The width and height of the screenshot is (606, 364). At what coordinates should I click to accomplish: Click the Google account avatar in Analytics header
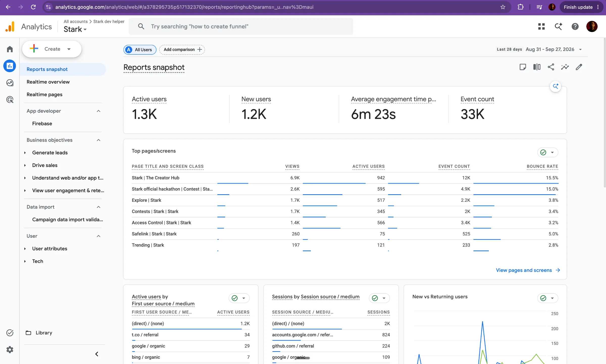(592, 26)
